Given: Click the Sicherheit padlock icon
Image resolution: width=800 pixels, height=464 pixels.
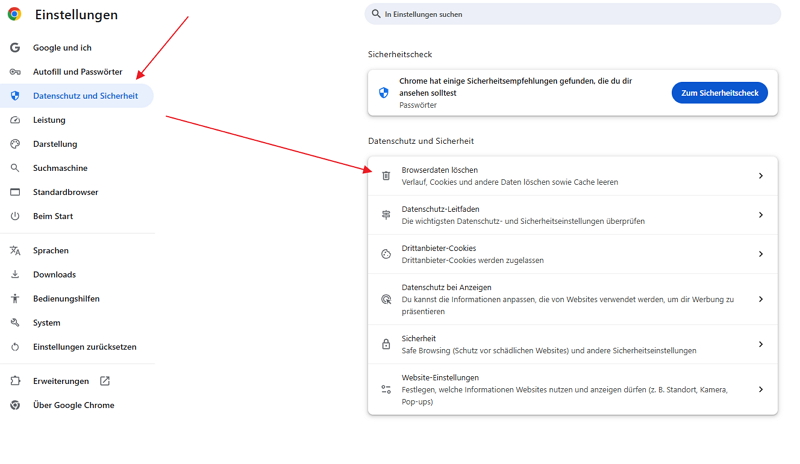Looking at the screenshot, I should [x=386, y=344].
